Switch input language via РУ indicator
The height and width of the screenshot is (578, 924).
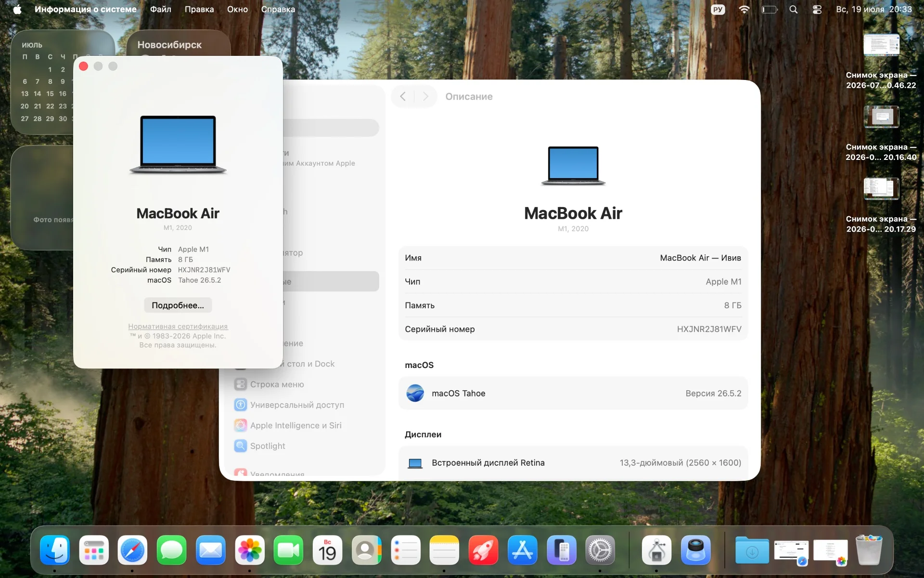pos(718,9)
